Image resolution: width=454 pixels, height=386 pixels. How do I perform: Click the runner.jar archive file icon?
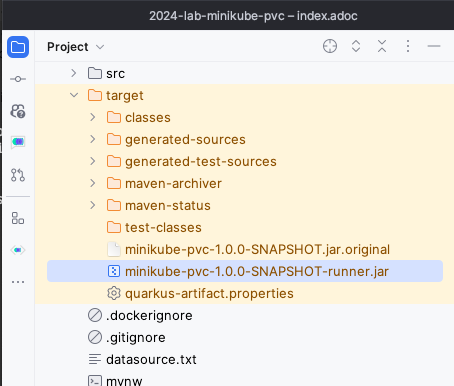point(114,271)
